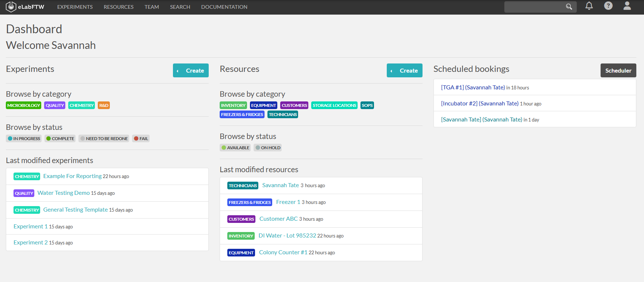This screenshot has height=282, width=644.
Task: Filter experiments by Quality category
Action: point(55,105)
